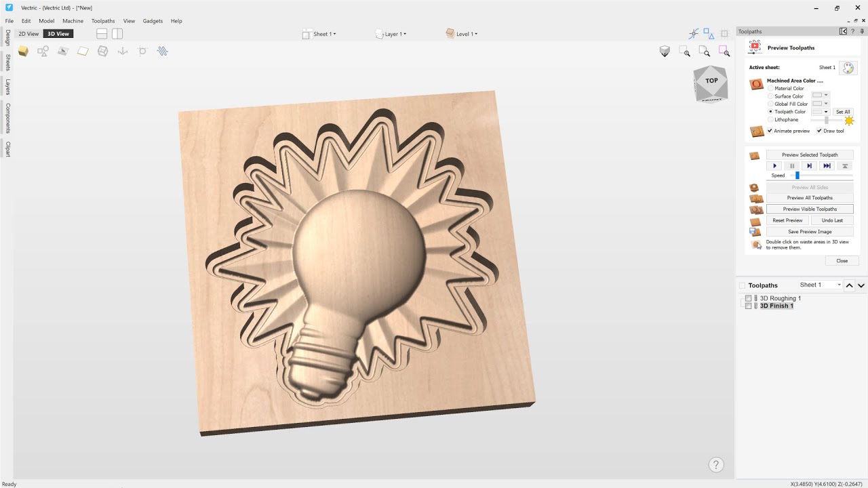This screenshot has height=488, width=868.
Task: Open the Layers side tab
Action: [x=7, y=87]
